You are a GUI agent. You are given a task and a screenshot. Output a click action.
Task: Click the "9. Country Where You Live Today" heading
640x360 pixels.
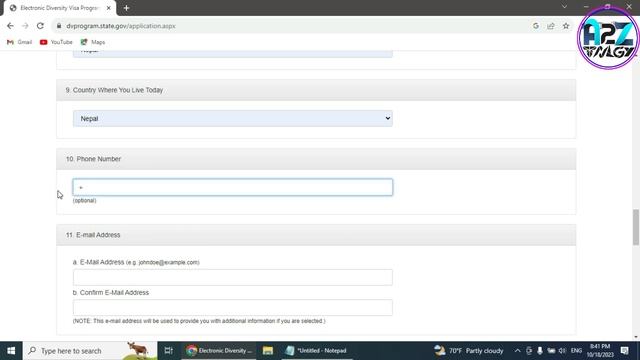(114, 90)
